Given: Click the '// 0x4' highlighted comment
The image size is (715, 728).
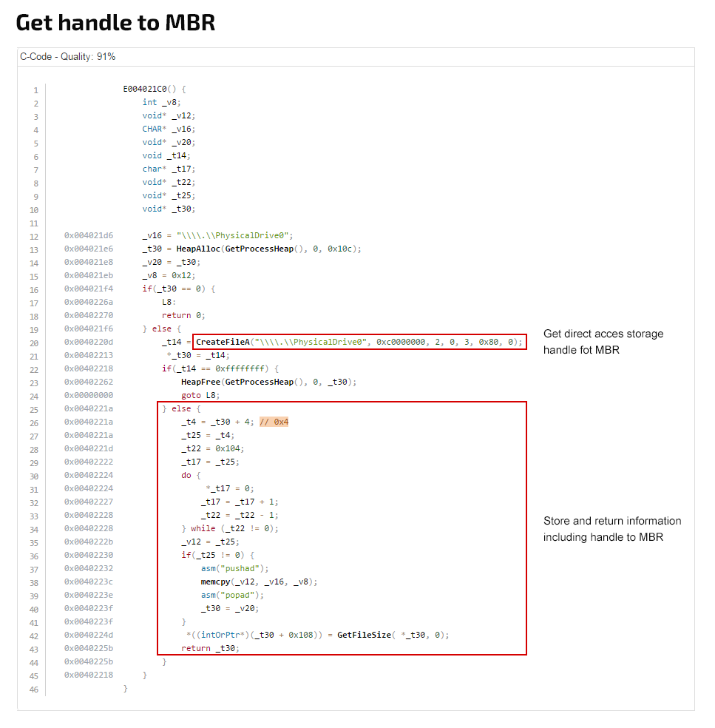Looking at the screenshot, I should point(274,422).
